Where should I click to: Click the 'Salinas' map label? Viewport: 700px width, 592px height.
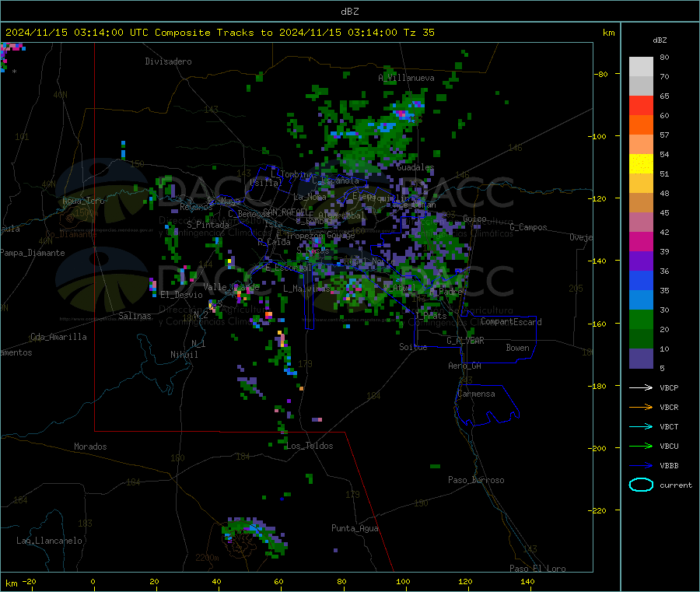(135, 316)
